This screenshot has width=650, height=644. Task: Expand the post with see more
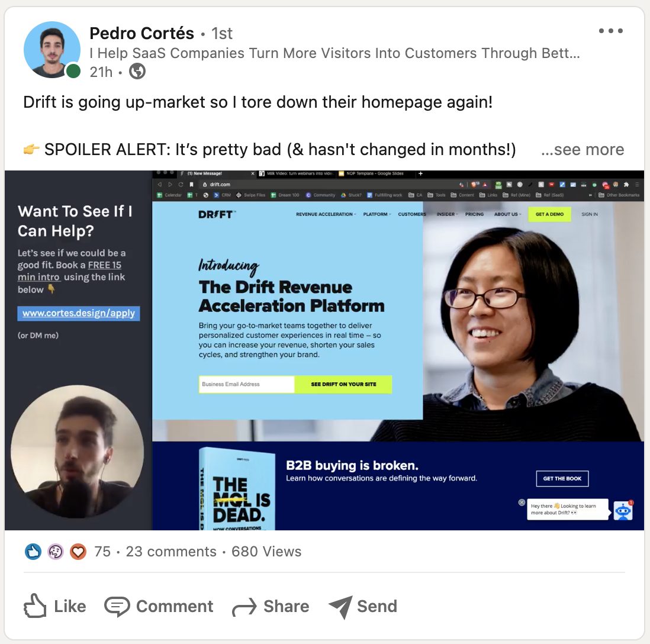click(583, 149)
